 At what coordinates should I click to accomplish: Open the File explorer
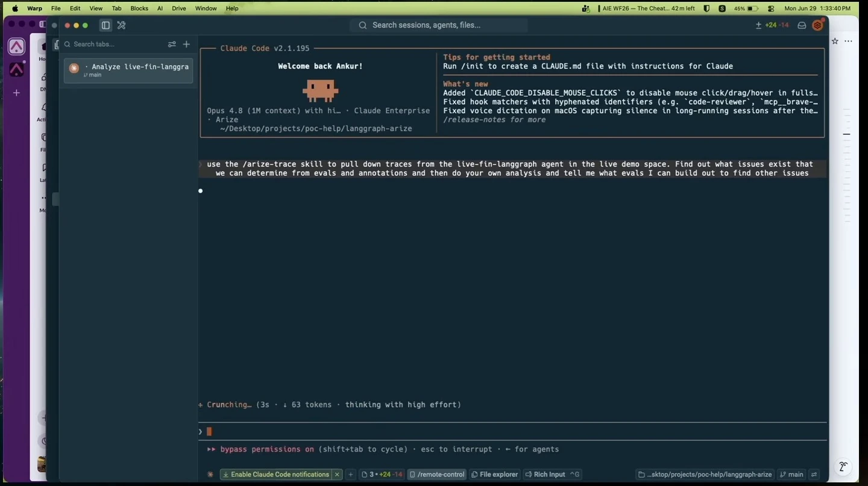494,475
